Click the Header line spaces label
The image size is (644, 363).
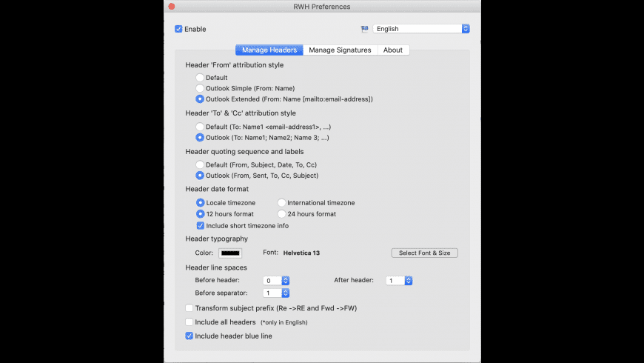click(x=216, y=267)
